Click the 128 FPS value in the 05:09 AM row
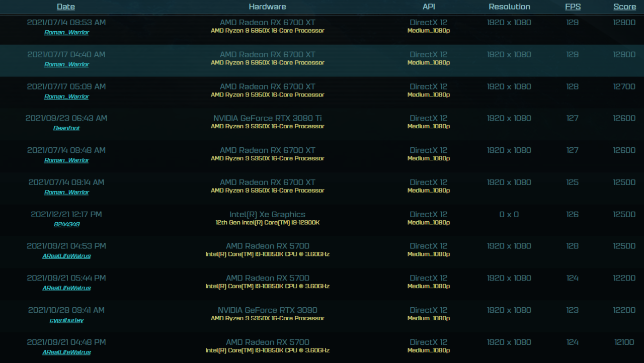Viewport: 644px width, 363px height. point(573,86)
